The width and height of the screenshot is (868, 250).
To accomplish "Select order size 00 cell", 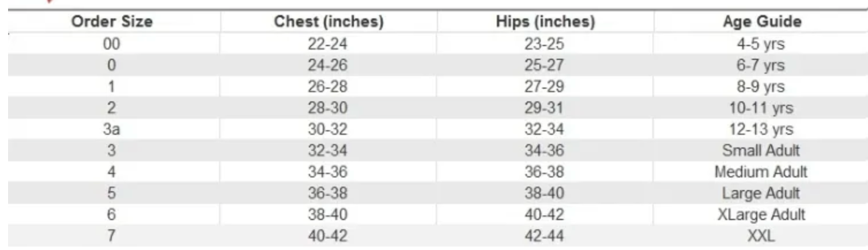I will 112,44.
